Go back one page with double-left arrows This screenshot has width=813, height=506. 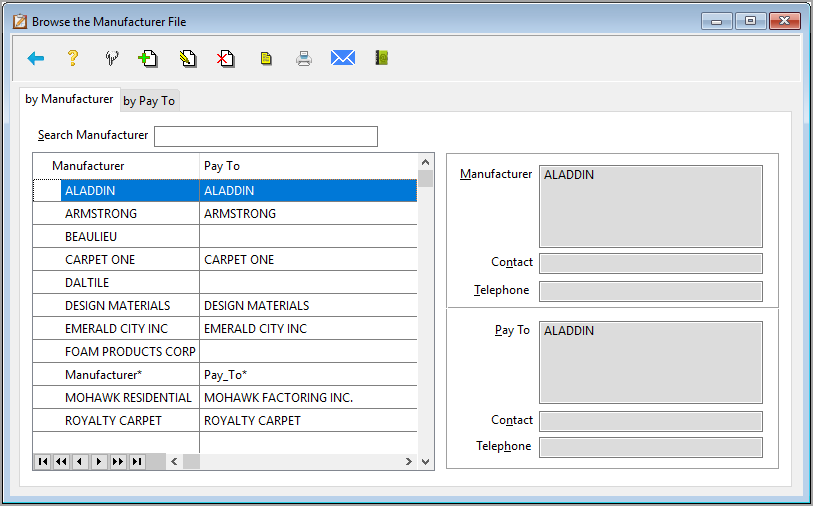pyautogui.click(x=61, y=461)
